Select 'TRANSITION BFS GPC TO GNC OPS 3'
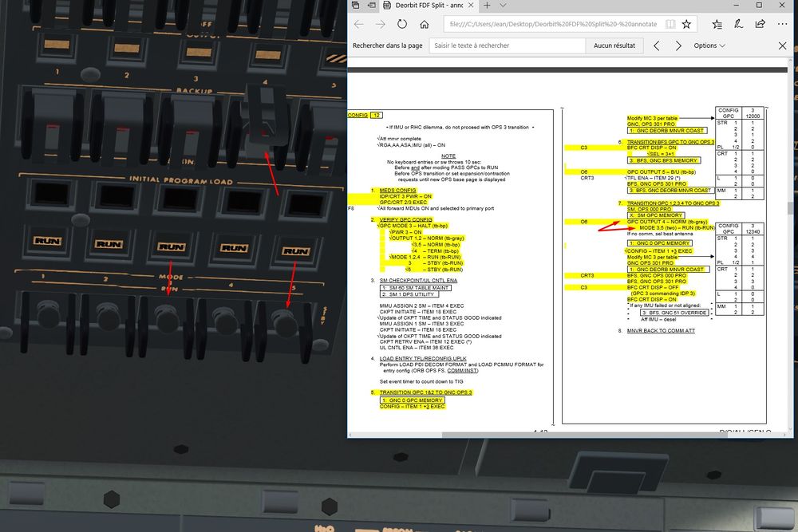The image size is (798, 532). click(671, 143)
